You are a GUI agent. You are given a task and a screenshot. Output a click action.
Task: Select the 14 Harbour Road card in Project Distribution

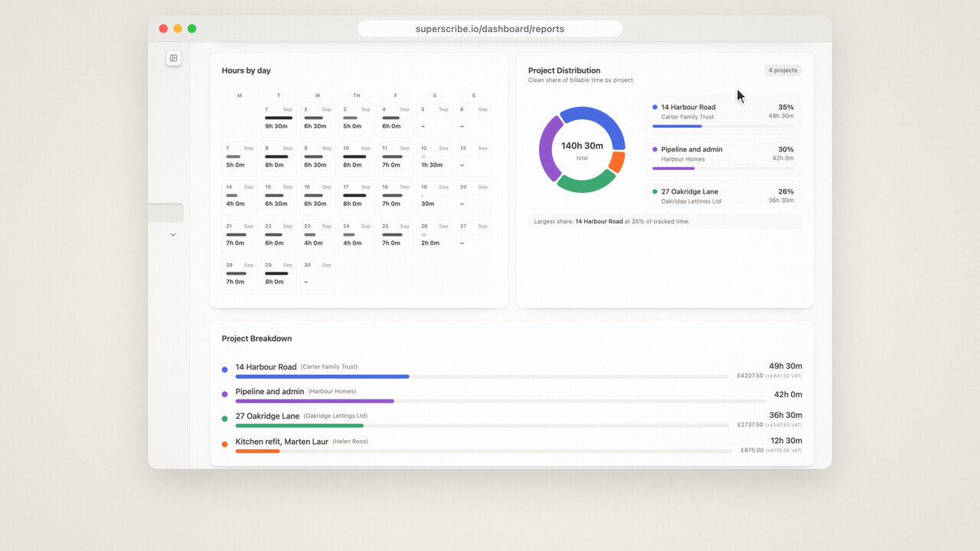click(724, 115)
